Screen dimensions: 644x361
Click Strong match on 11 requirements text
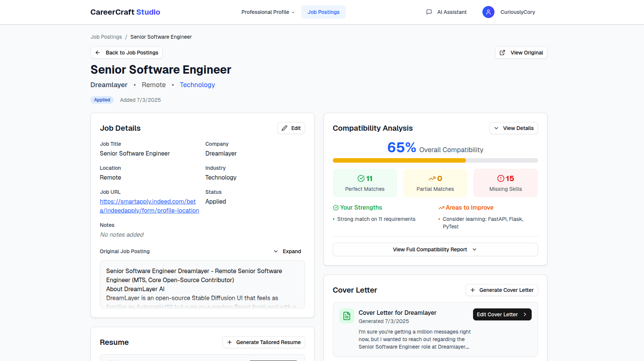click(x=376, y=219)
